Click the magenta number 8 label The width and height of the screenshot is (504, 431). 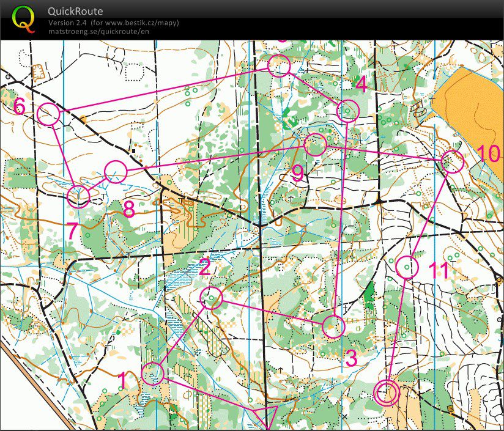click(x=129, y=209)
